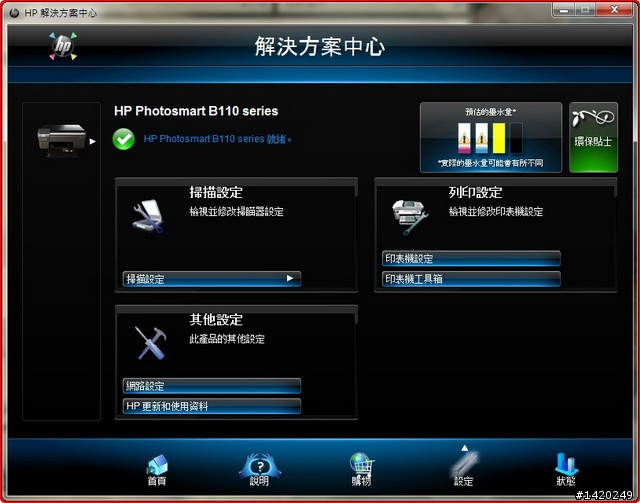Click the hammer and screwdriver icon
This screenshot has height=503, width=640.
click(x=150, y=343)
